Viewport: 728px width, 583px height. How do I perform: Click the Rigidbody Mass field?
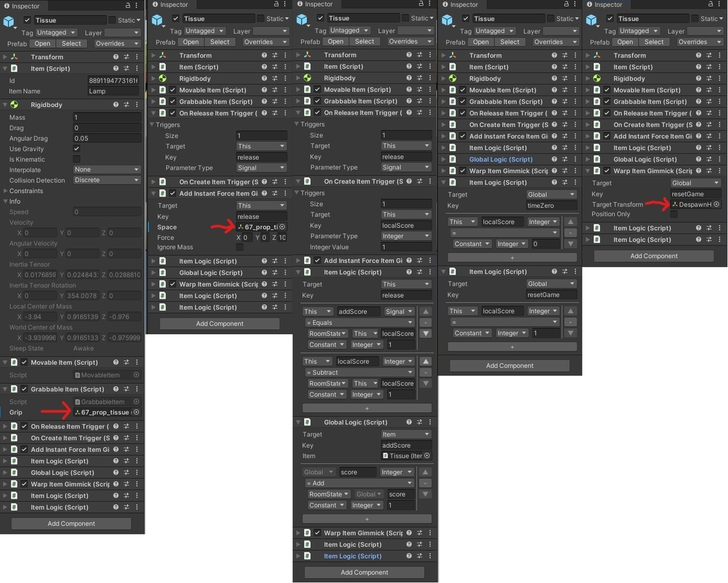tap(107, 118)
